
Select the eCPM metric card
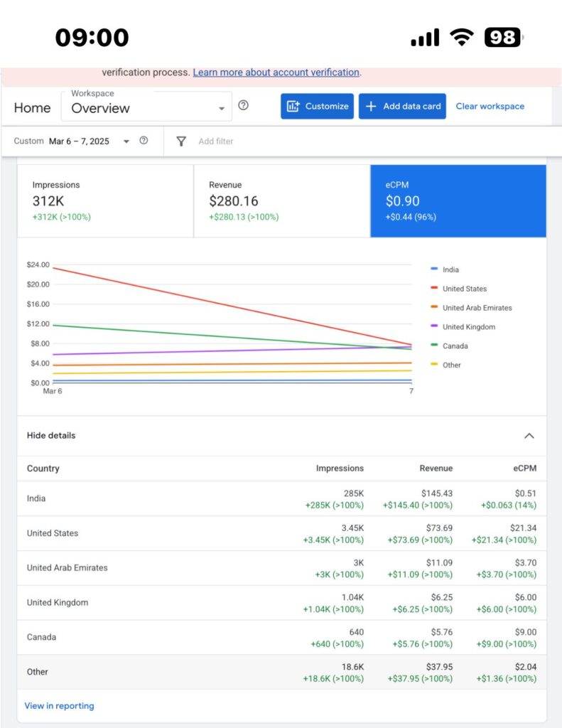tap(458, 201)
